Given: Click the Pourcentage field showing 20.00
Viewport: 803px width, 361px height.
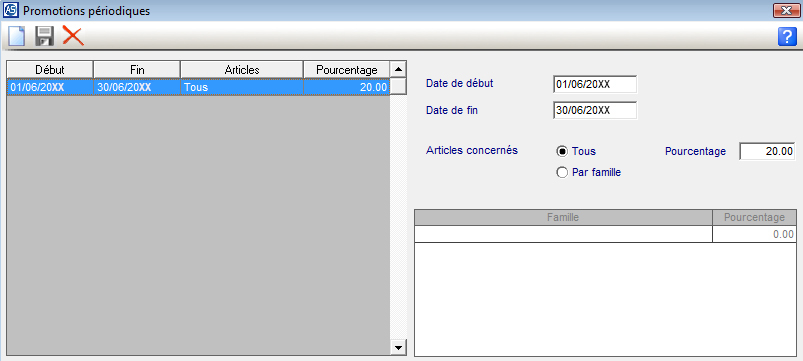Looking at the screenshot, I should click(x=767, y=152).
